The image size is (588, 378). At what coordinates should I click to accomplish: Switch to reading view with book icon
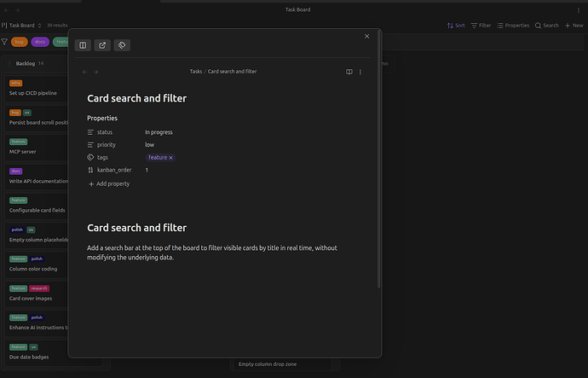point(349,73)
